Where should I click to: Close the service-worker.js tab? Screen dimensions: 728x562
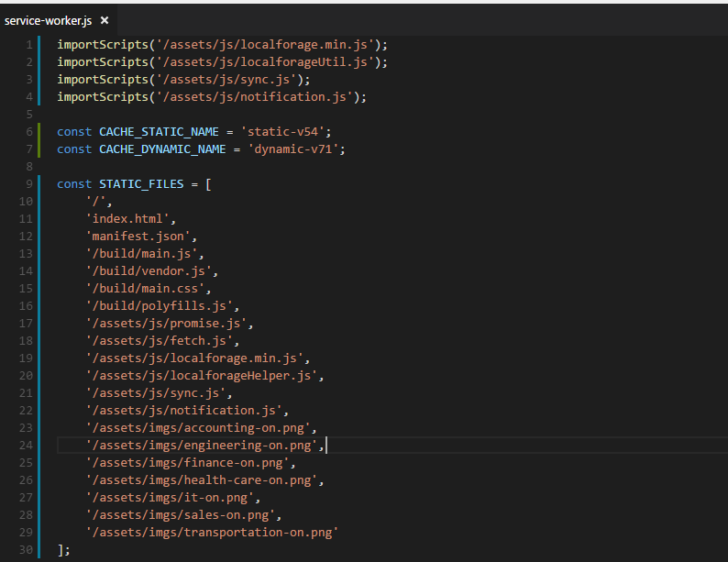(x=105, y=20)
